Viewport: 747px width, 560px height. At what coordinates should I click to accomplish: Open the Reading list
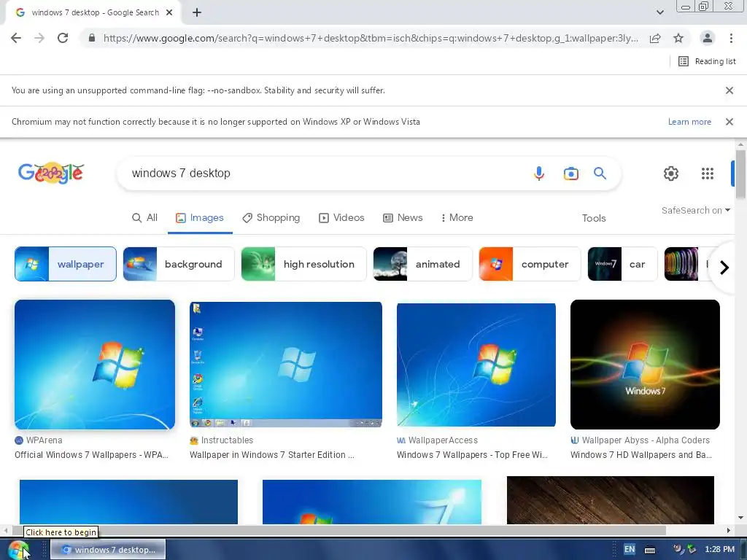coord(707,61)
